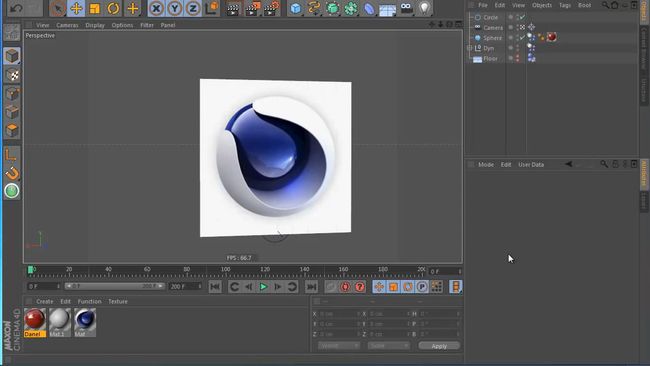Toggle Y axis lock

(x=175, y=8)
